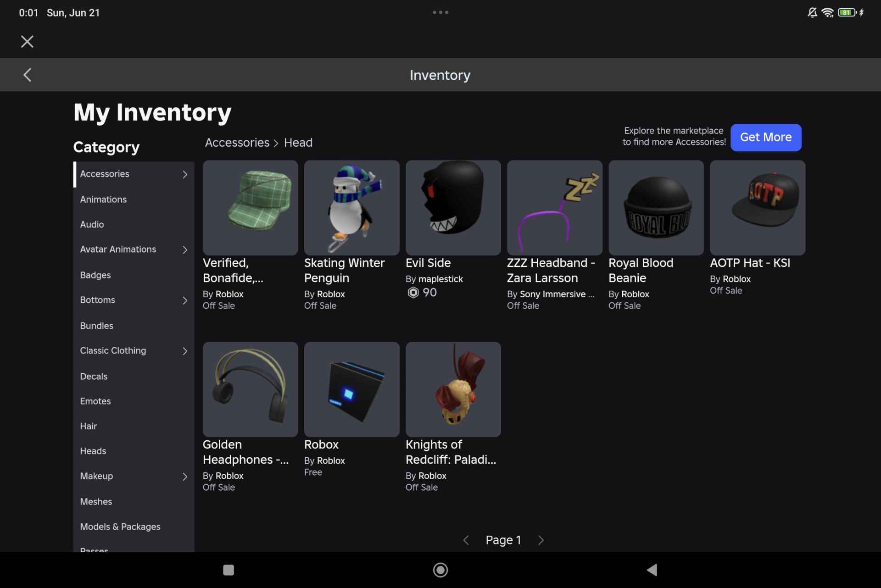Open the Avatar Animations category
The height and width of the screenshot is (588, 881).
[x=134, y=250]
